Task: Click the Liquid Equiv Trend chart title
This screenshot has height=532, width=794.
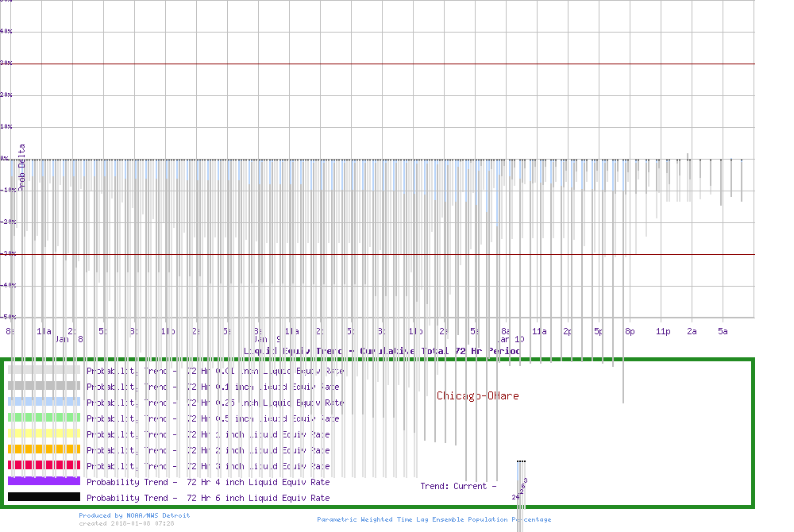Action: point(382,350)
